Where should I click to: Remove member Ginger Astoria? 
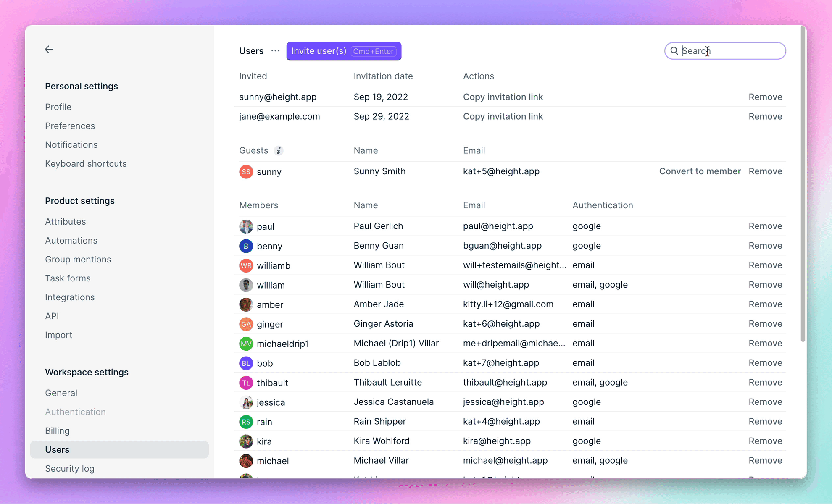(x=765, y=324)
